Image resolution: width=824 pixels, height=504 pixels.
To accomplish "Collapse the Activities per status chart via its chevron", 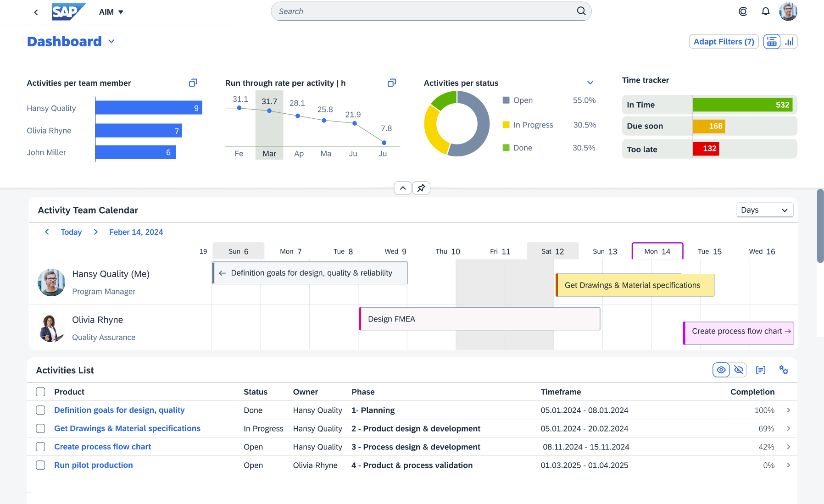I will [x=590, y=83].
